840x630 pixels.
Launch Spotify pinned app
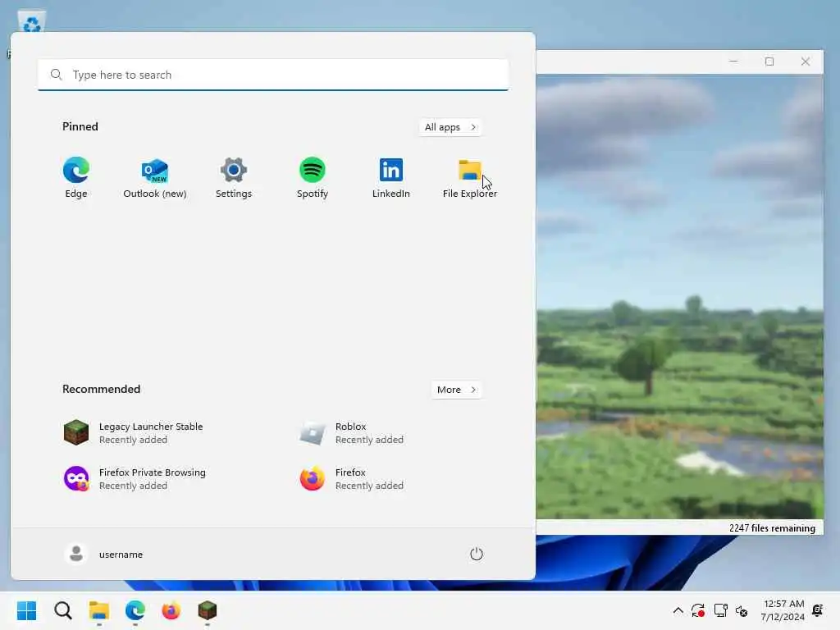click(x=313, y=178)
